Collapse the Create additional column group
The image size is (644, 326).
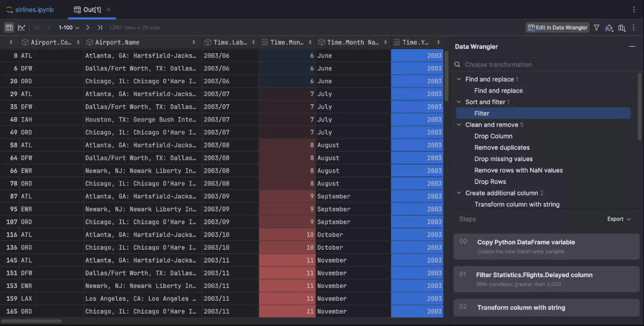[459, 193]
